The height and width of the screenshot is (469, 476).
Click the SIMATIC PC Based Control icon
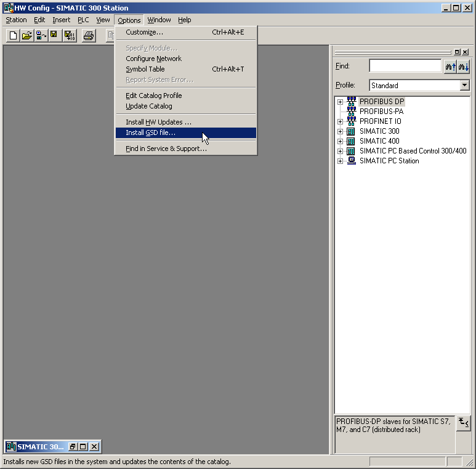351,151
